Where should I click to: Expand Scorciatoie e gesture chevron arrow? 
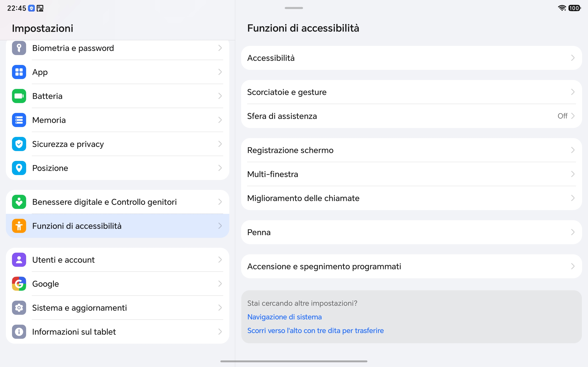pos(573,92)
